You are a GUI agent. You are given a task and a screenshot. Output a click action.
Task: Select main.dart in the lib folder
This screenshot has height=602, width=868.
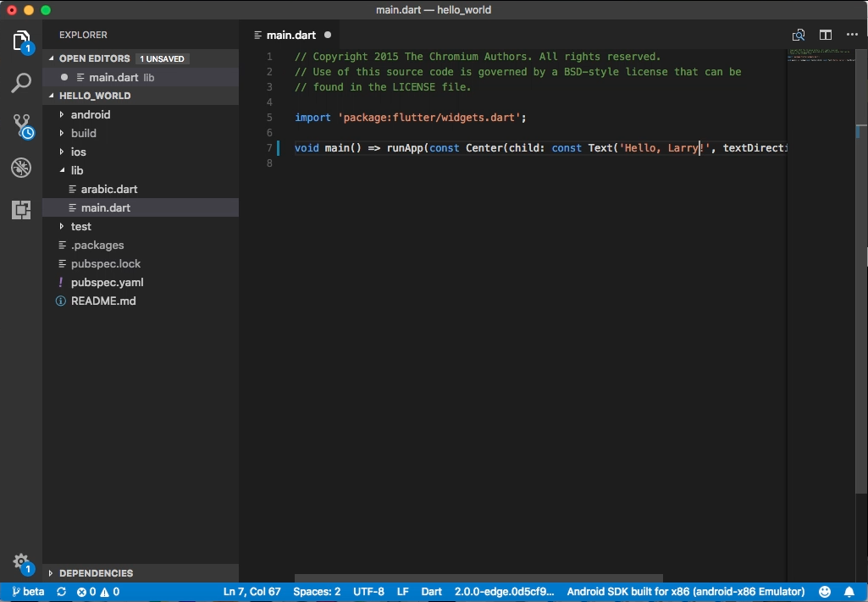(141, 208)
